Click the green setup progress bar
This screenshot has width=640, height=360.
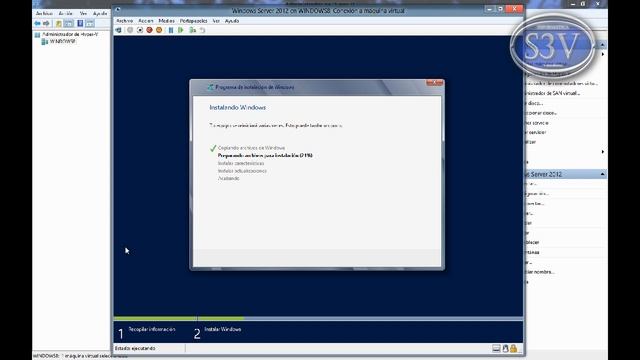(x=179, y=318)
